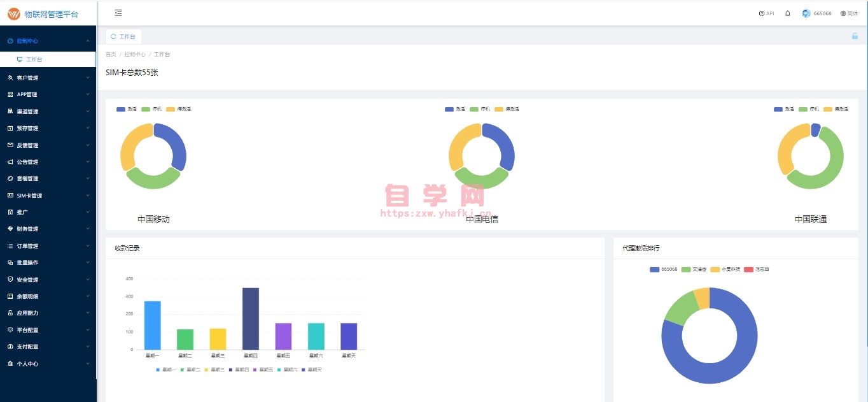The image size is (868, 402).
Task: Click 工作台 in the breadcrumb
Action: click(162, 54)
